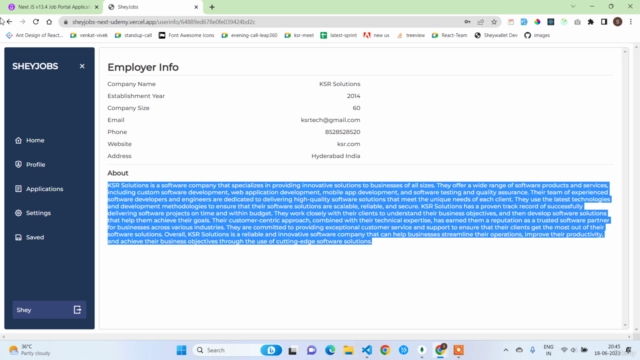The width and height of the screenshot is (640, 360).
Task: Click the logout icon next to Shey
Action: (77, 310)
